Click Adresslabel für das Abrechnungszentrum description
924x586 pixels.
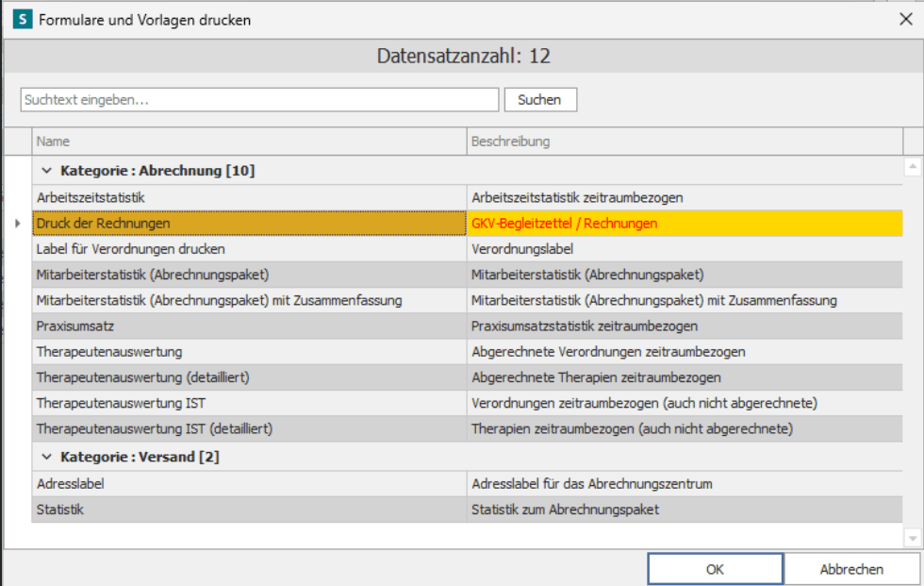pyautogui.click(x=685, y=484)
